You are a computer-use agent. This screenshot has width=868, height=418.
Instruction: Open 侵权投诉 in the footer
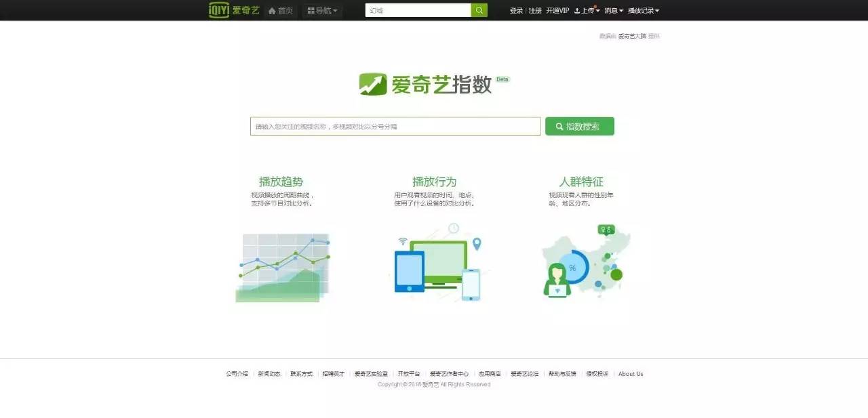(597, 374)
